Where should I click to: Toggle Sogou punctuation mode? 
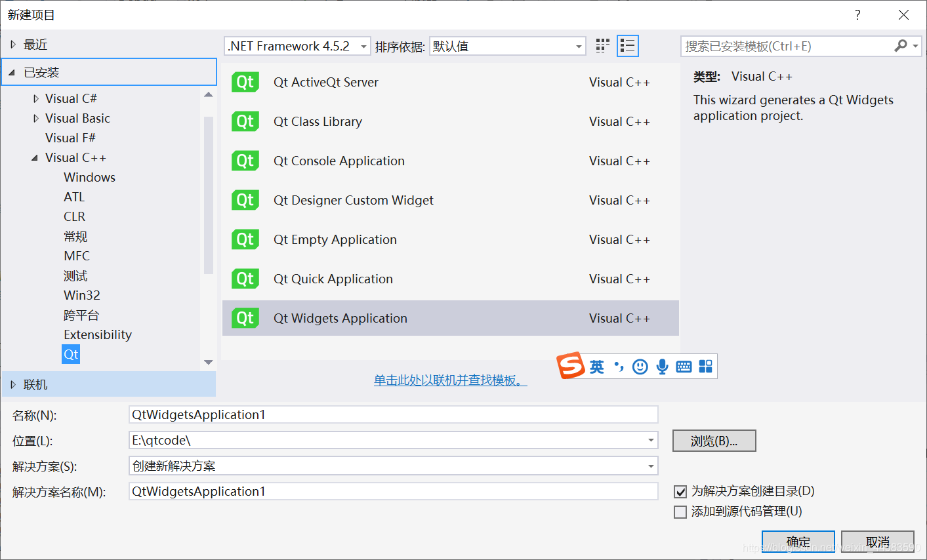(x=619, y=367)
